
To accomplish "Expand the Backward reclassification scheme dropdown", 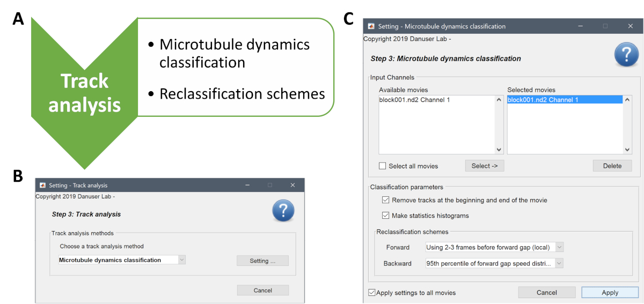I will pos(559,263).
